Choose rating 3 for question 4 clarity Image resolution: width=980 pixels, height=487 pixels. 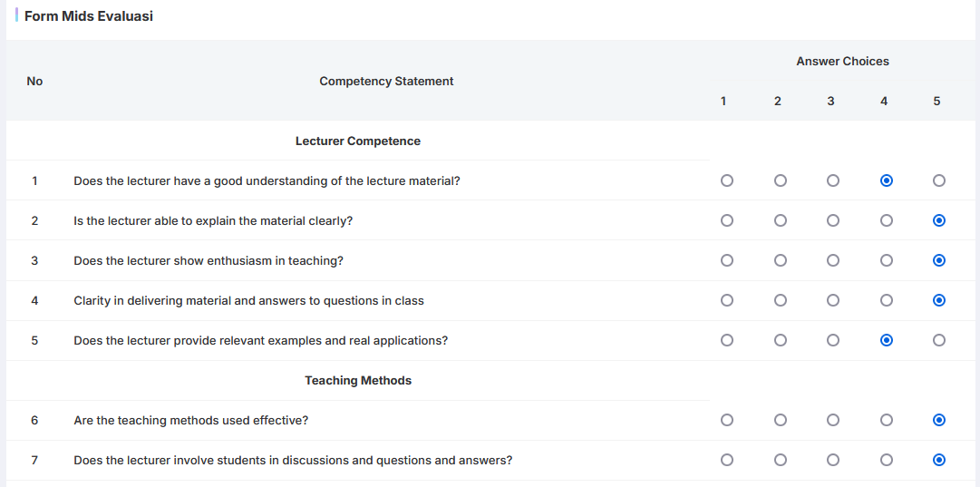832,300
